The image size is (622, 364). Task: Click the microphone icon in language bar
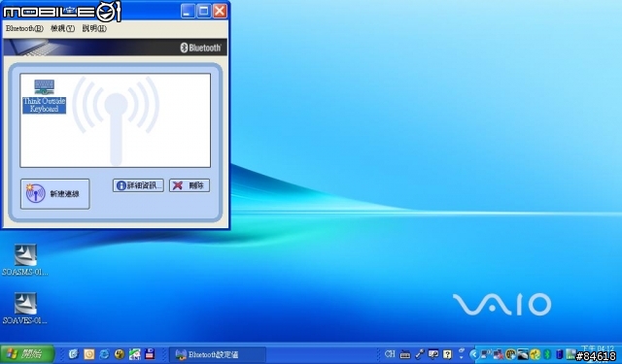click(x=420, y=354)
